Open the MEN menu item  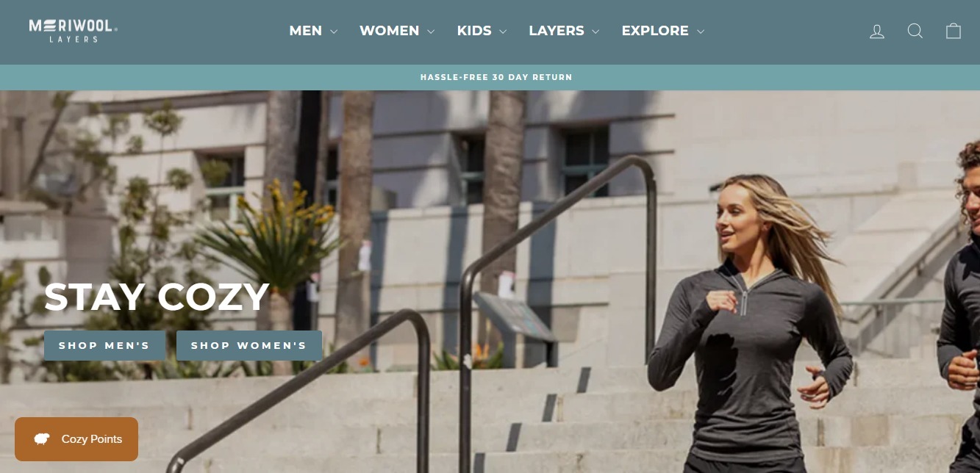click(x=306, y=31)
